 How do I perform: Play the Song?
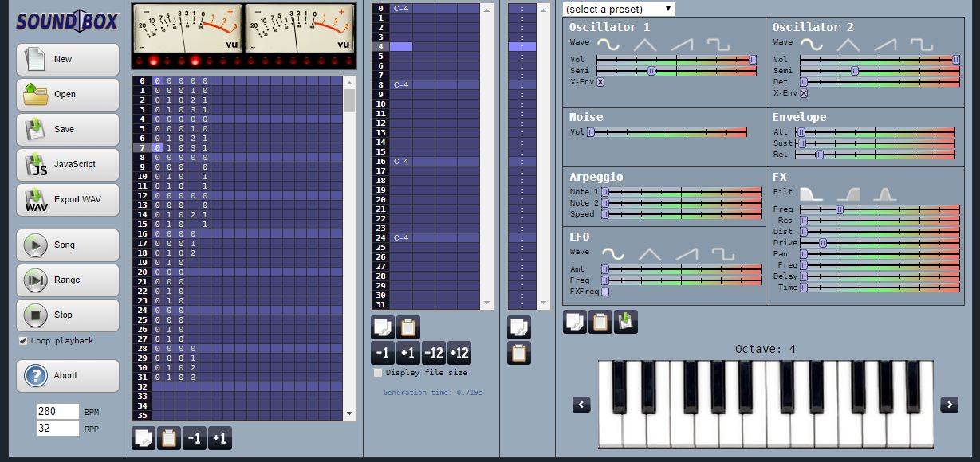[x=68, y=245]
